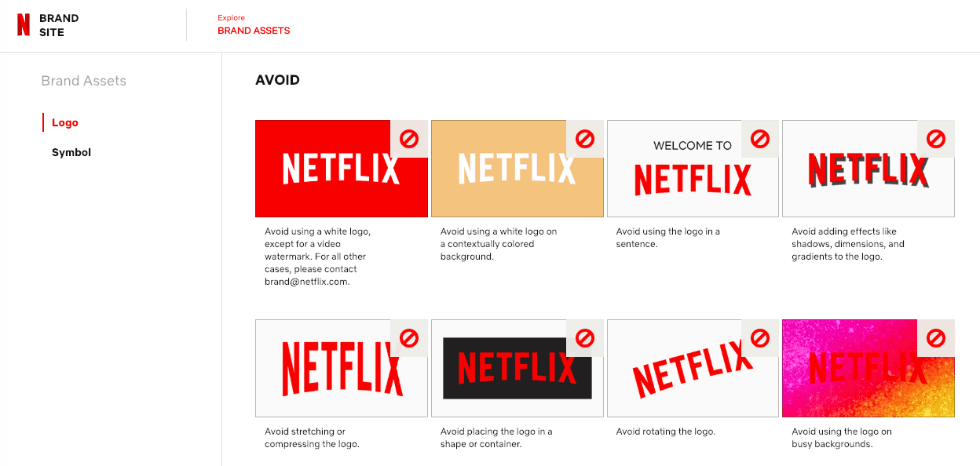The height and width of the screenshot is (466, 980).
Task: Switch to Symbol in the sidebar
Action: pos(71,152)
